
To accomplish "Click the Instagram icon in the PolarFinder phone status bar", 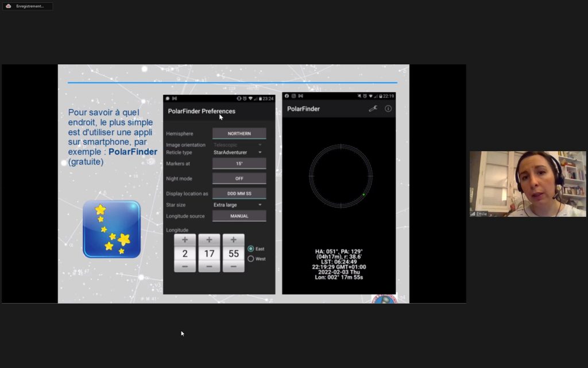I will (x=293, y=96).
